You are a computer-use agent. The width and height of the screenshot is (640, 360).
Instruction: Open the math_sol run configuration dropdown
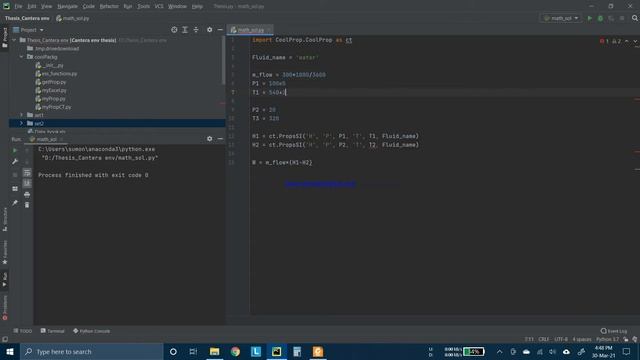pos(561,18)
